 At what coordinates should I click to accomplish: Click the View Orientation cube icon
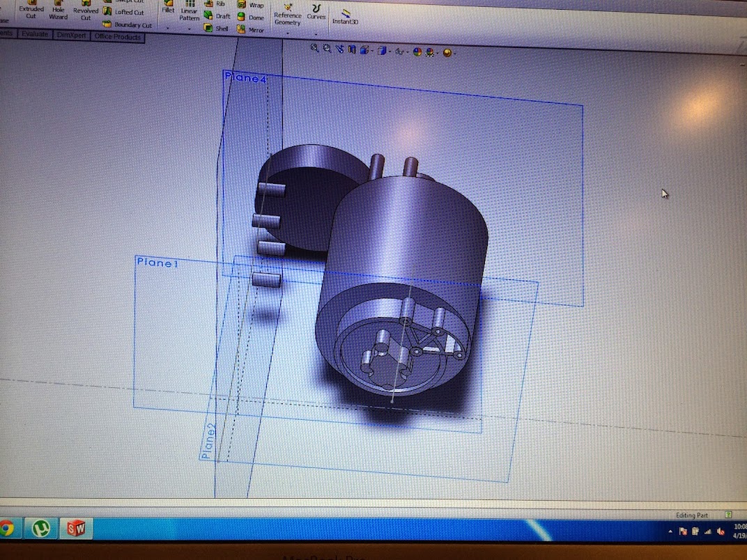tap(364, 49)
